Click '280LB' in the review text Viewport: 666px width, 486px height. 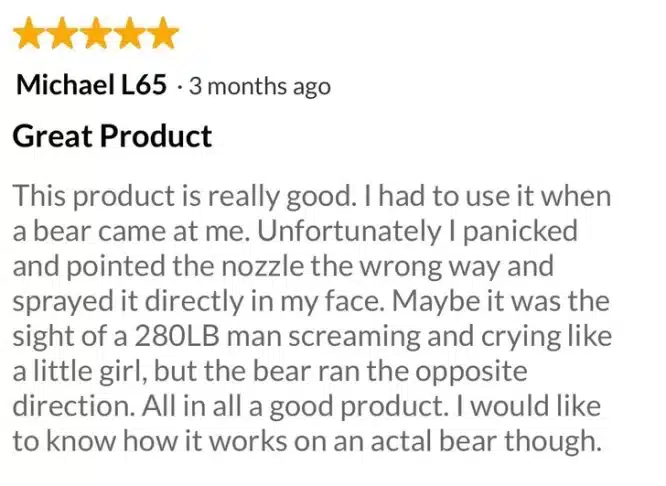tap(176, 336)
